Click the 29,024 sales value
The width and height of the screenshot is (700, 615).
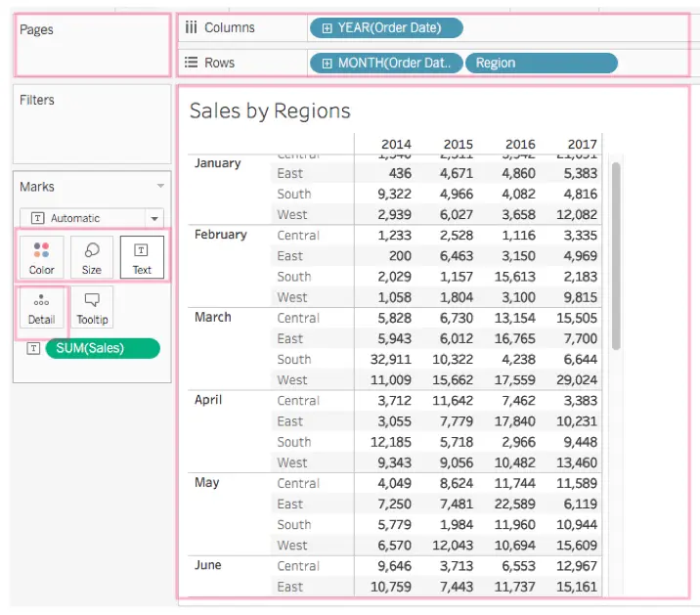577,380
